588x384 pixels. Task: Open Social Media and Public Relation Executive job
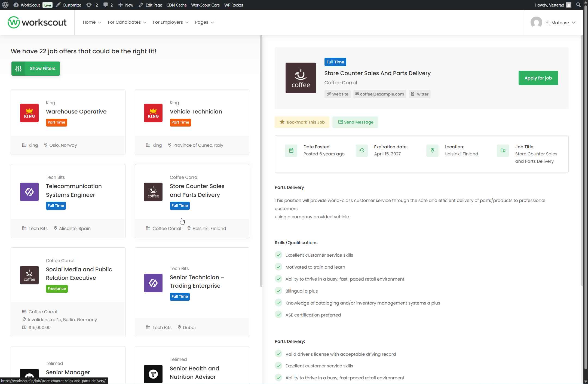tap(79, 274)
